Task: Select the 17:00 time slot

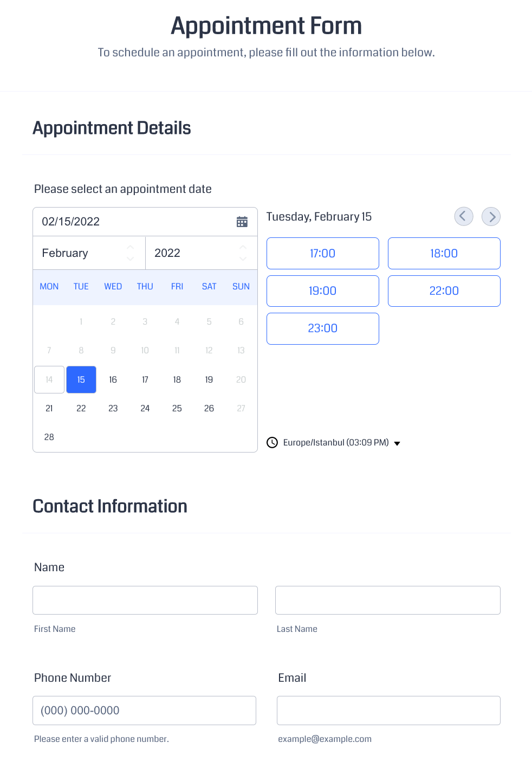Action: 322,253
